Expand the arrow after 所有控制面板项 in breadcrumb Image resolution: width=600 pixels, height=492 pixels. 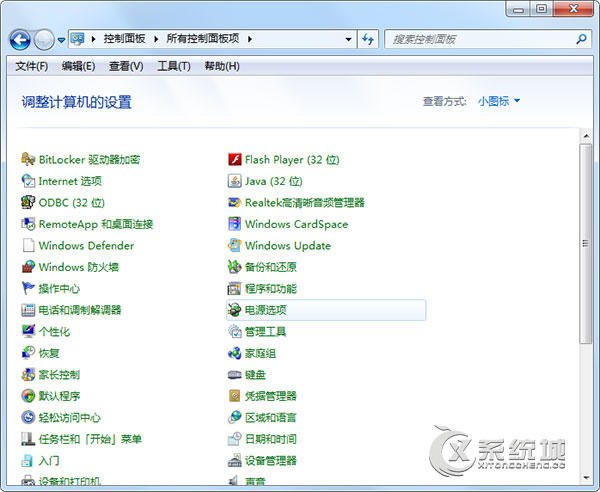[249, 39]
